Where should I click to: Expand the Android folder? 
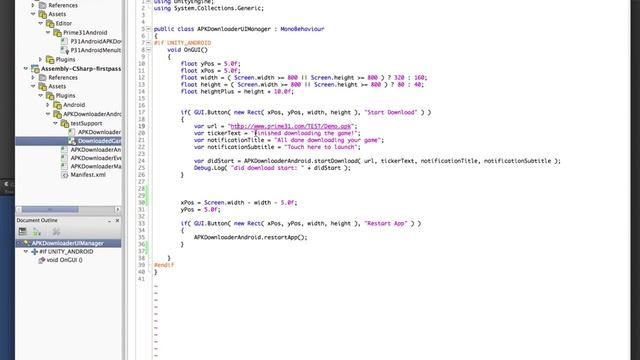click(x=48, y=105)
